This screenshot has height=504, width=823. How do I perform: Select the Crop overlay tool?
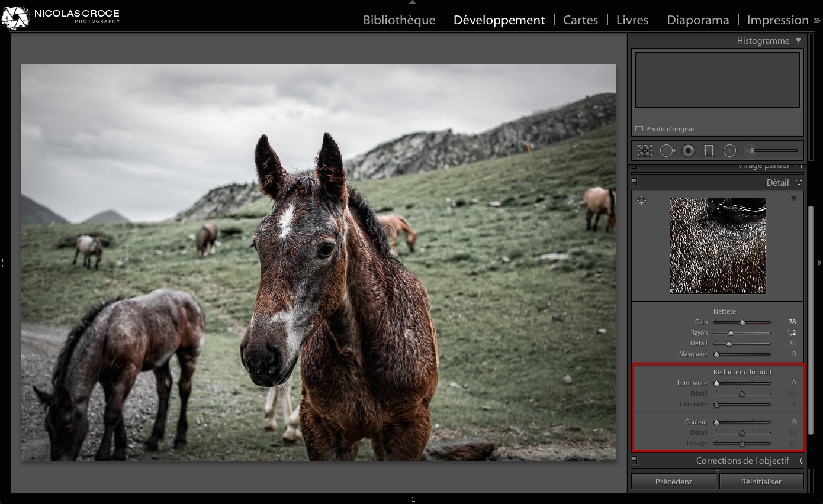click(x=645, y=150)
